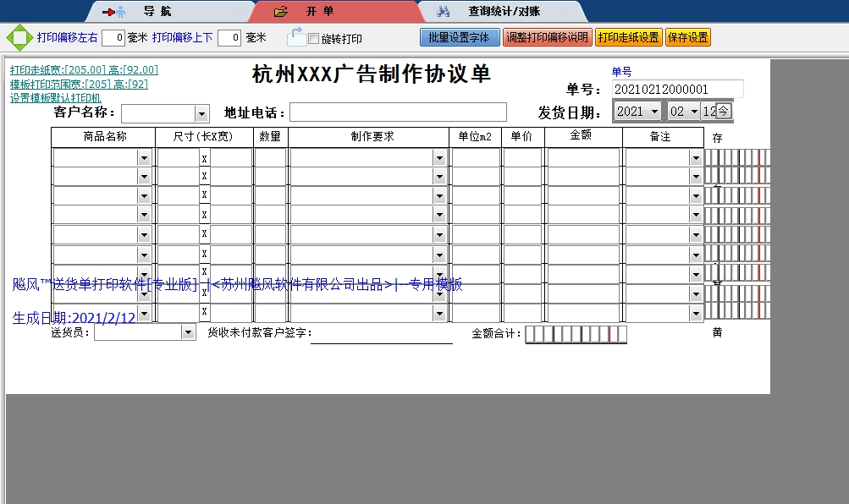
Task: Open the 打印走纸设置 paper feed settings
Action: click(629, 37)
